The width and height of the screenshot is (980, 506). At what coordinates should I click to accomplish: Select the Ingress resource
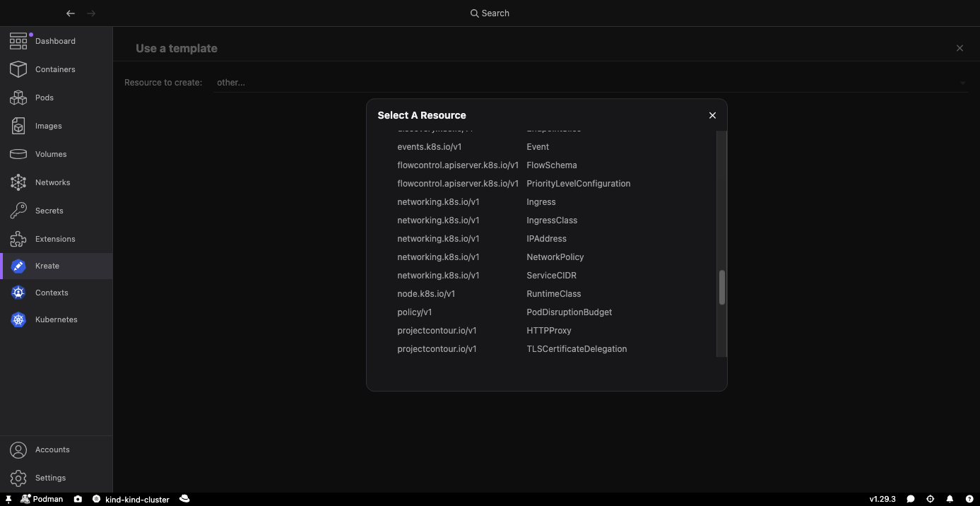point(541,202)
